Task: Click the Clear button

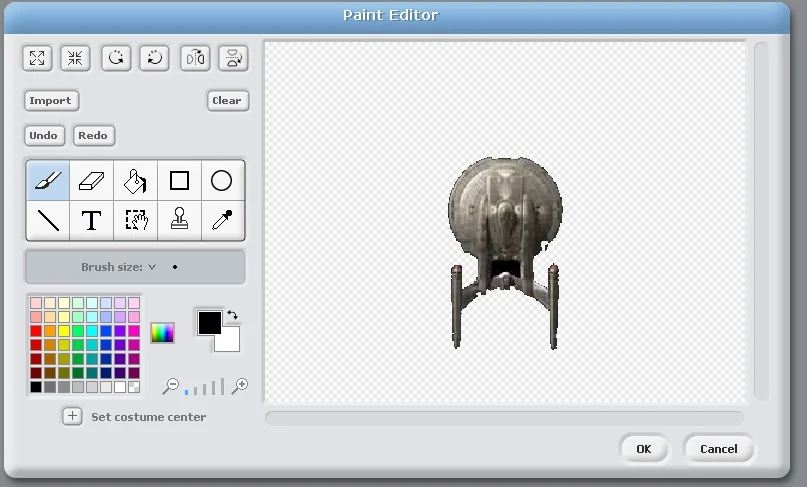Action: tap(227, 100)
